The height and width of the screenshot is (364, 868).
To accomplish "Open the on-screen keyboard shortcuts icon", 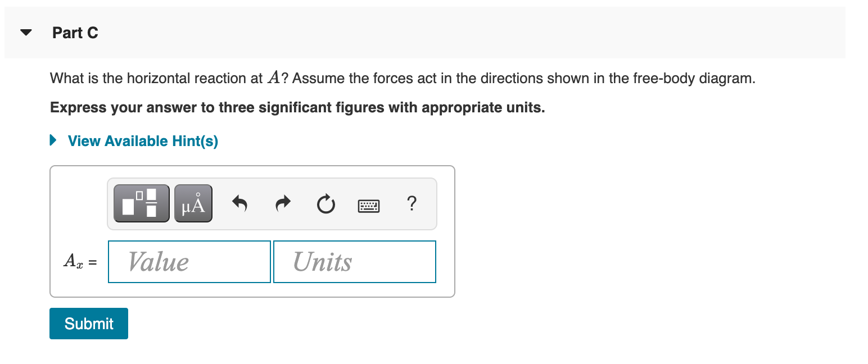I will 369,206.
